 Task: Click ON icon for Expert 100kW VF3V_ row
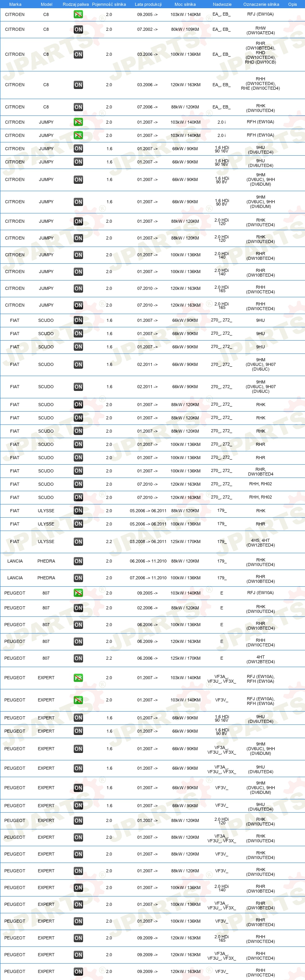coord(78,921)
